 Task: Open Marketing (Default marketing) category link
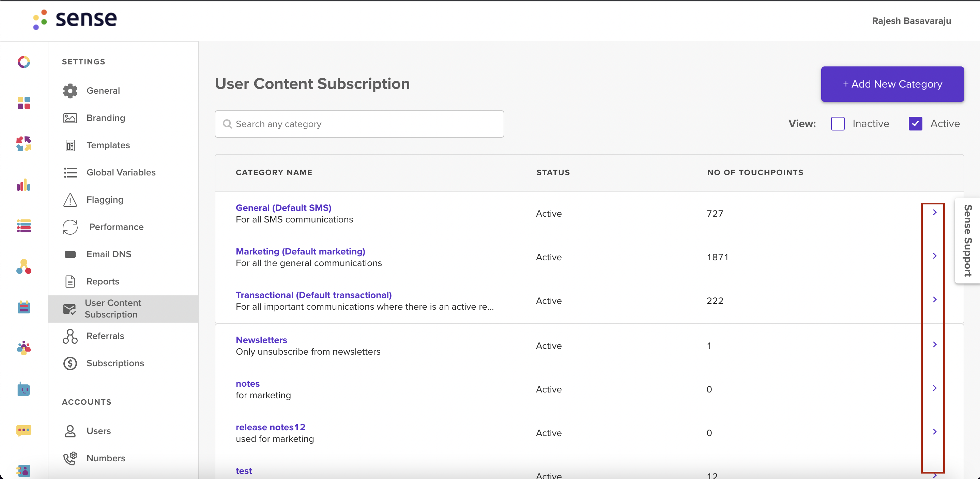click(300, 251)
